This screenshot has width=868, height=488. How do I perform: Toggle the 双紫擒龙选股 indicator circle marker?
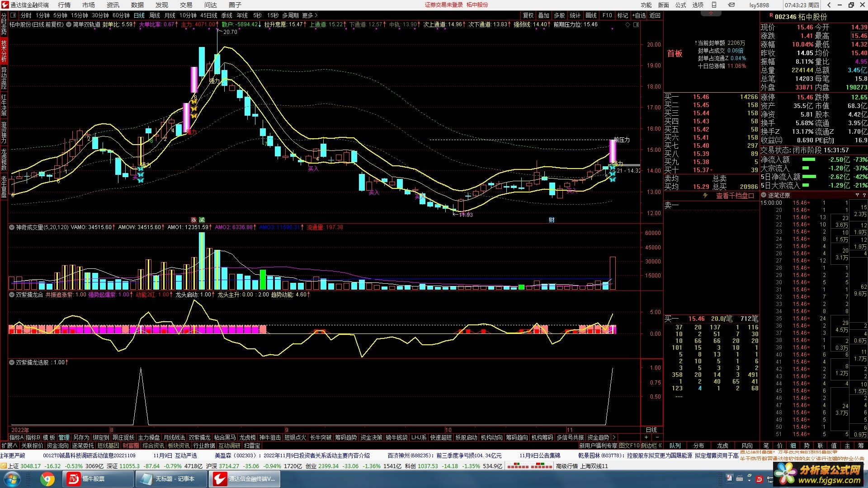point(12,362)
